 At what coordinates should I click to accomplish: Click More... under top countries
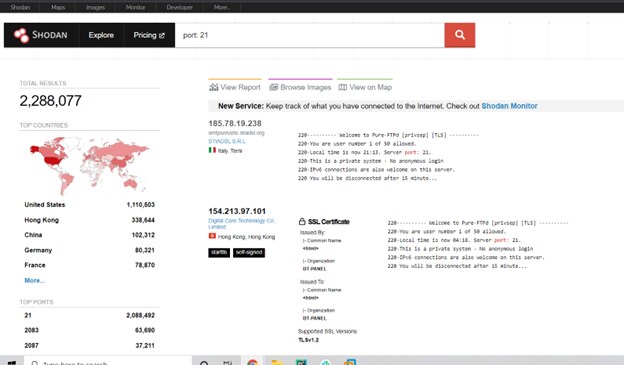click(35, 280)
